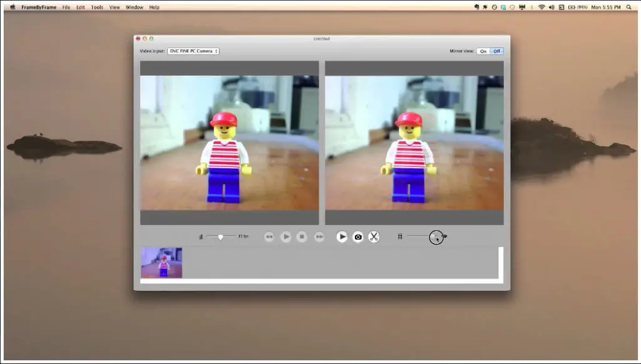Click the running figure icon by fps slider
The height and width of the screenshot is (364, 641).
[x=201, y=236]
